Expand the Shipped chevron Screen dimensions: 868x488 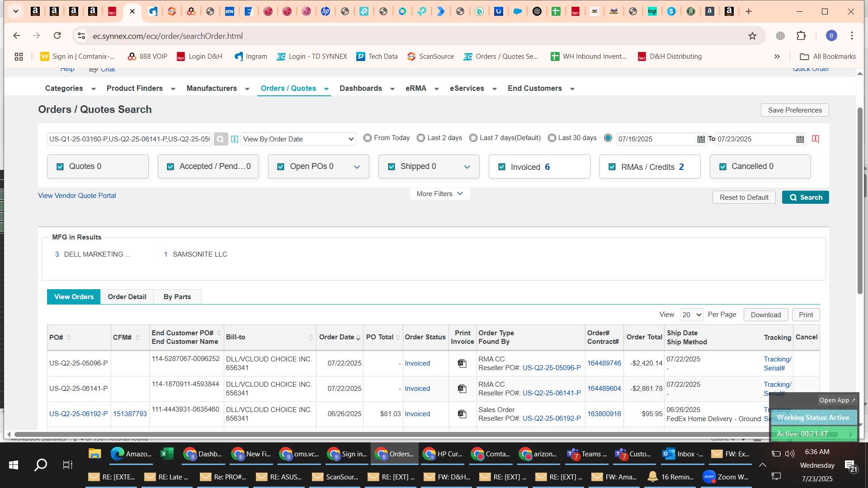tap(467, 167)
